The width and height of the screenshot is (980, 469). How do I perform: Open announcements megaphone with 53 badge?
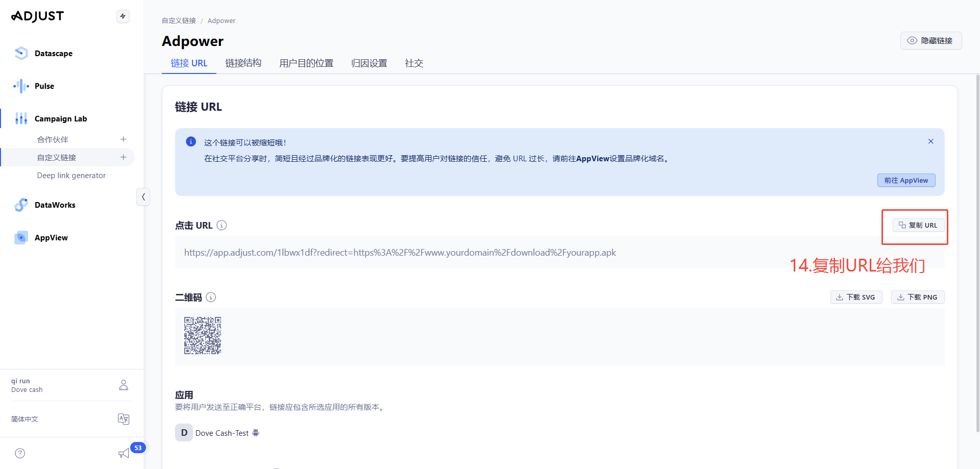(124, 453)
